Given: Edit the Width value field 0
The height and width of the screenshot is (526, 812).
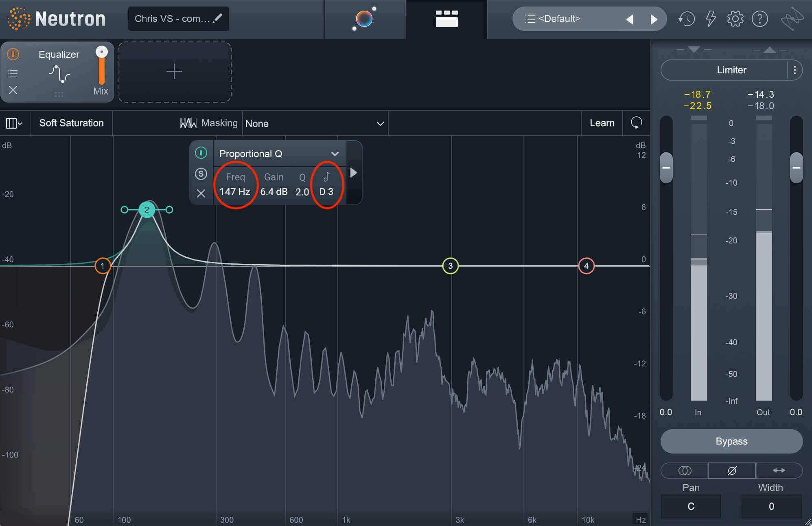Looking at the screenshot, I should 771,506.
